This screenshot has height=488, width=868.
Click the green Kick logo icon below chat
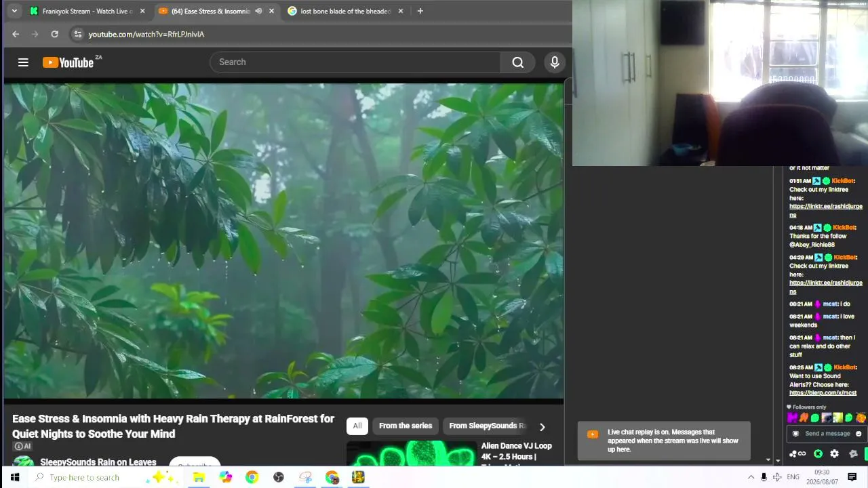(x=818, y=453)
